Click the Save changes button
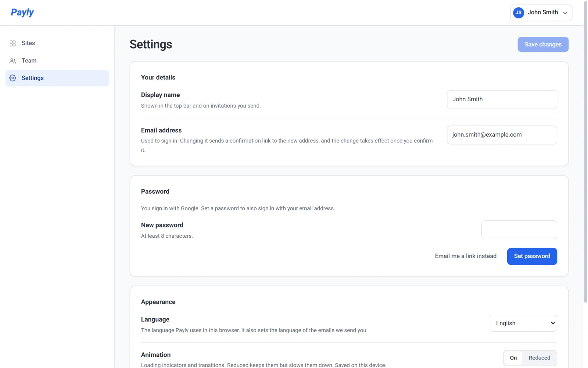 [543, 44]
